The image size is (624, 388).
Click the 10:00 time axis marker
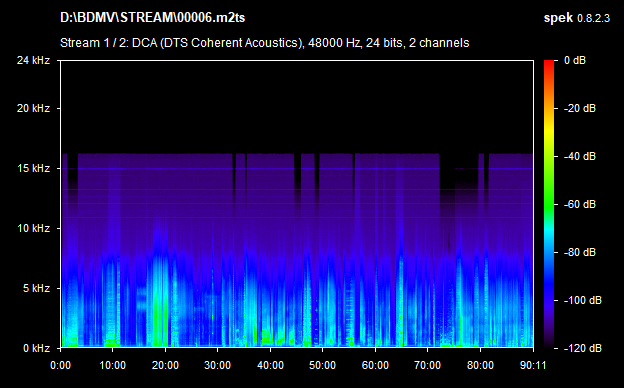(113, 365)
